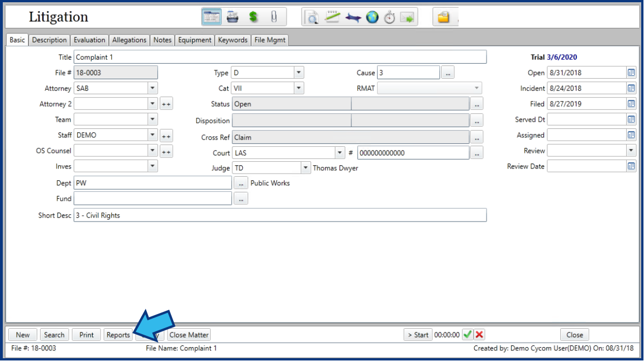This screenshot has width=644, height=361.
Task: Open notes via the notepad pencil icon
Action: point(332,17)
